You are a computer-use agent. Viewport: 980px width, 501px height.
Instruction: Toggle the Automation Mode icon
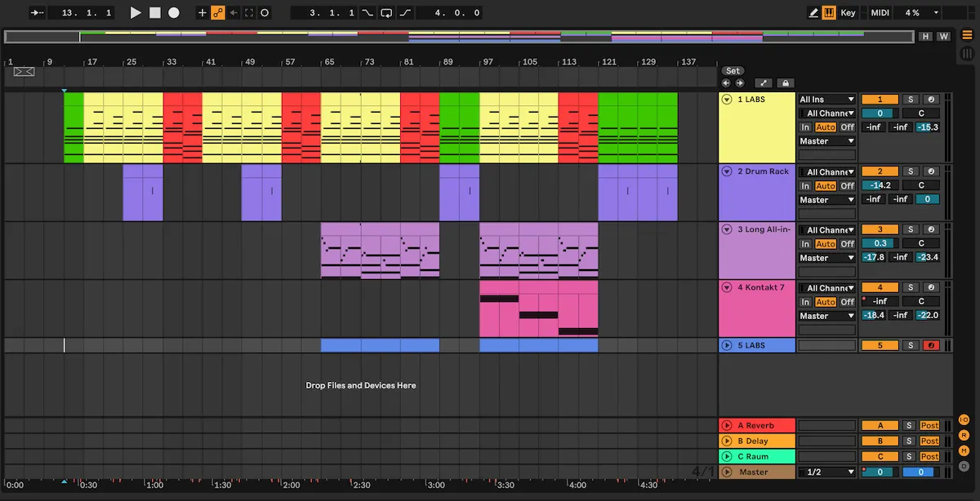(763, 83)
